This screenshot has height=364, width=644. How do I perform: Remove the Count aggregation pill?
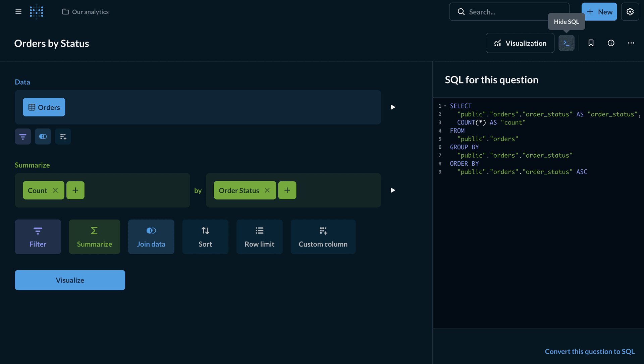point(55,190)
